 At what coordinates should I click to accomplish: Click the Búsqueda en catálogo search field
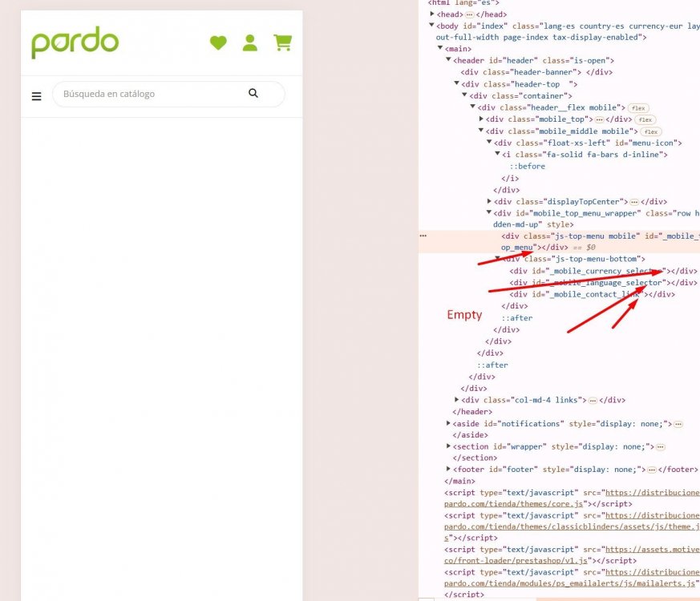click(x=144, y=94)
